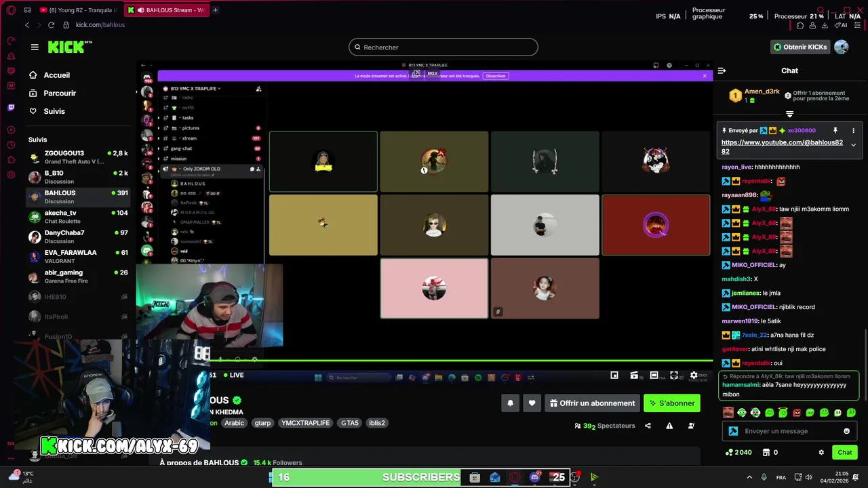The image size is (868, 488).
Task: Open Twitch in Opera sidebar
Action: pos(11,107)
